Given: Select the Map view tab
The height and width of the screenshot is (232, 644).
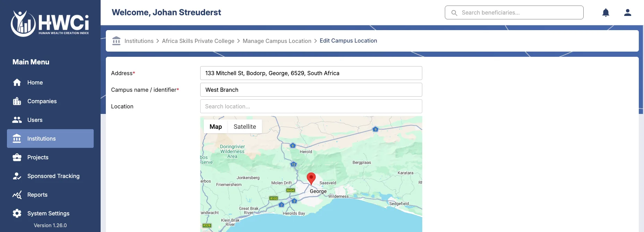Looking at the screenshot, I should (215, 127).
